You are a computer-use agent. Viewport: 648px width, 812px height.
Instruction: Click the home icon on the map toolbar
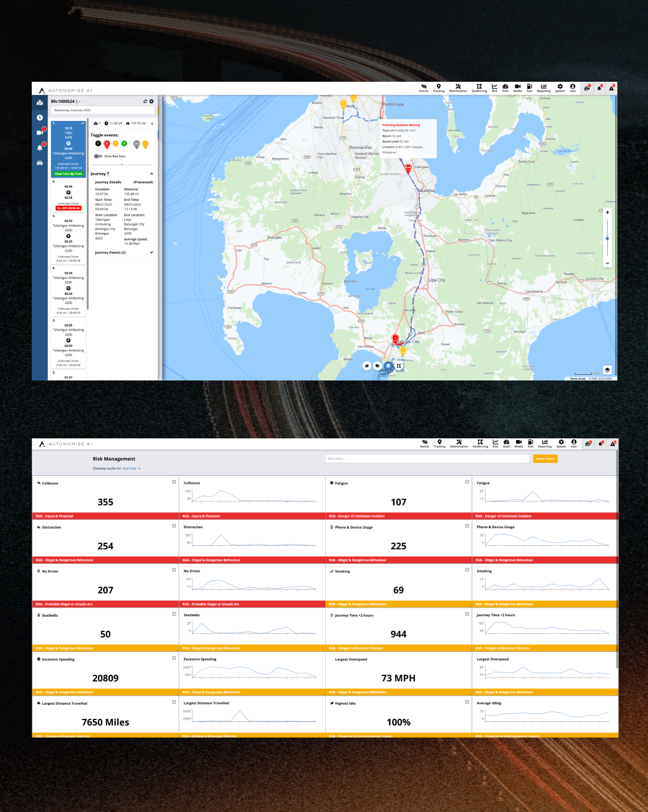367,366
